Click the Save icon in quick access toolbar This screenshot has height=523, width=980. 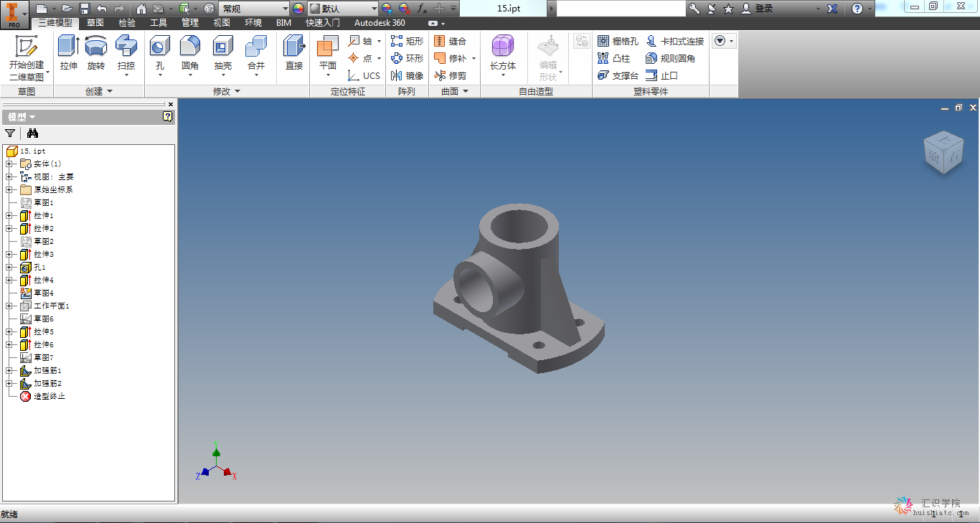[85, 9]
